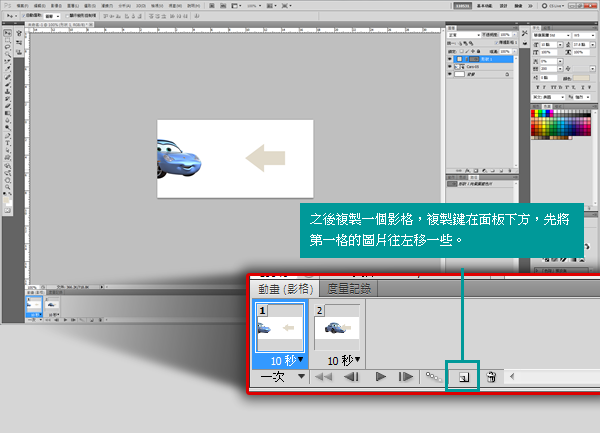
Task: Select the Path Selection tool
Action: point(7,150)
